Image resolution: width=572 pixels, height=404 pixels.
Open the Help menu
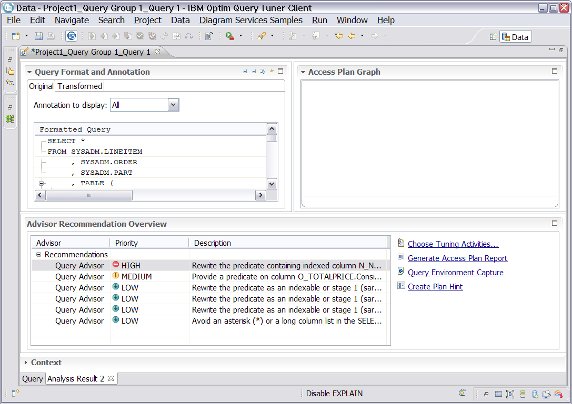click(386, 20)
